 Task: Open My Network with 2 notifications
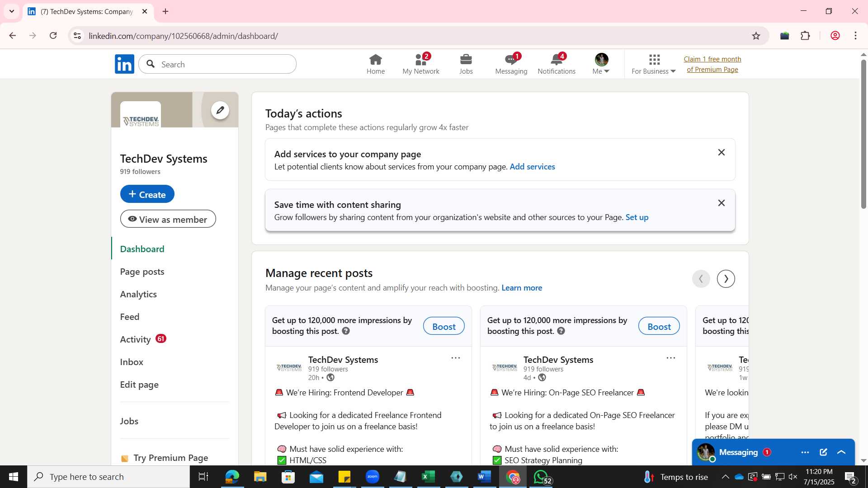coord(421,64)
